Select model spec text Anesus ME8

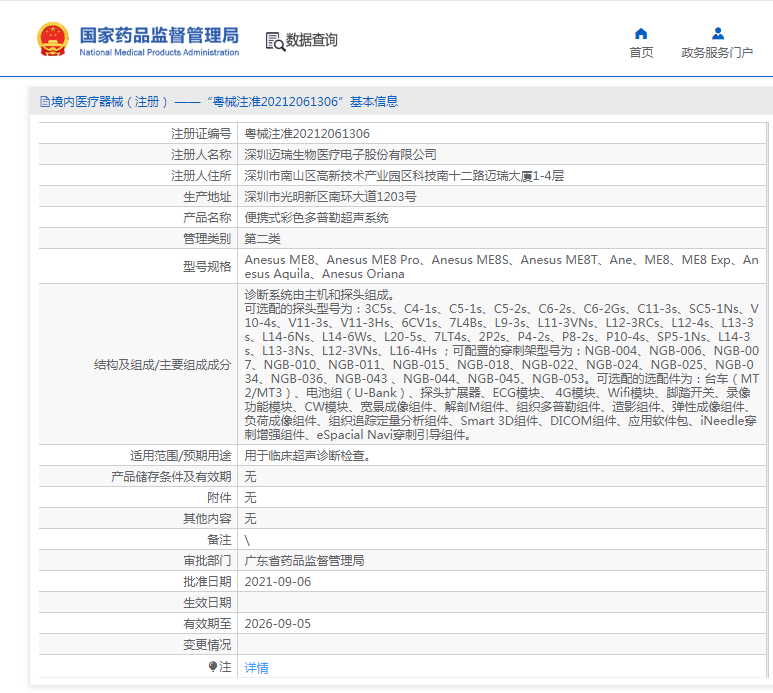pyautogui.click(x=280, y=260)
